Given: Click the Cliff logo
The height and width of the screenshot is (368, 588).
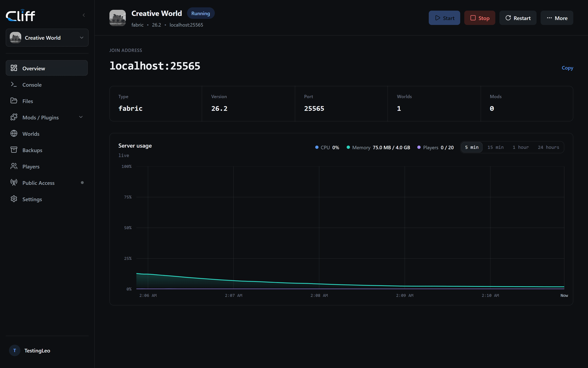Looking at the screenshot, I should click(20, 15).
